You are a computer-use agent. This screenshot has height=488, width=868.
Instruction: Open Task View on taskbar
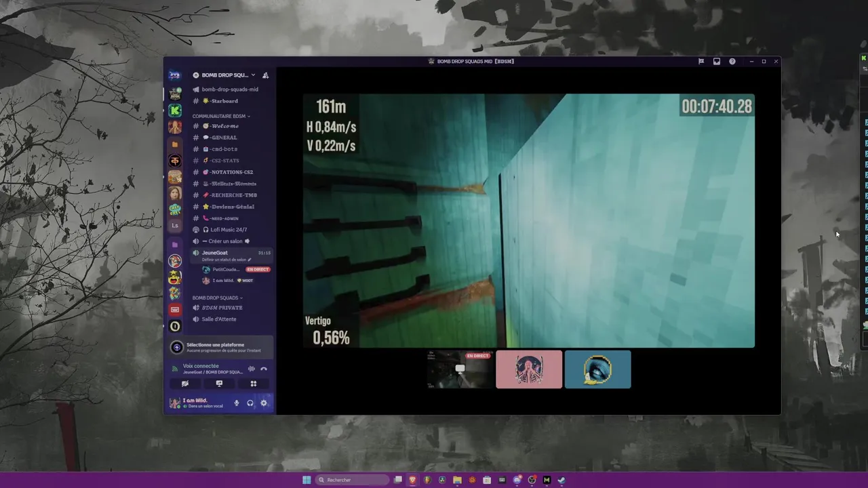(x=397, y=480)
